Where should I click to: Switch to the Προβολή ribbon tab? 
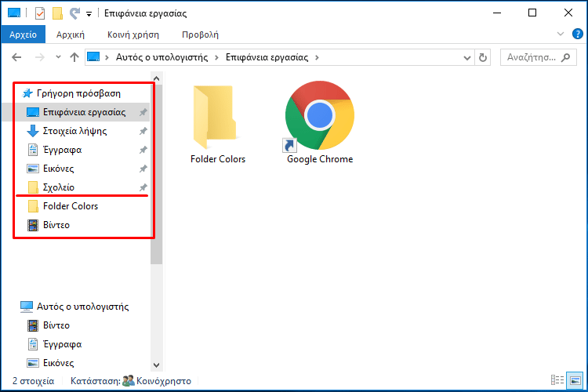tap(200, 34)
